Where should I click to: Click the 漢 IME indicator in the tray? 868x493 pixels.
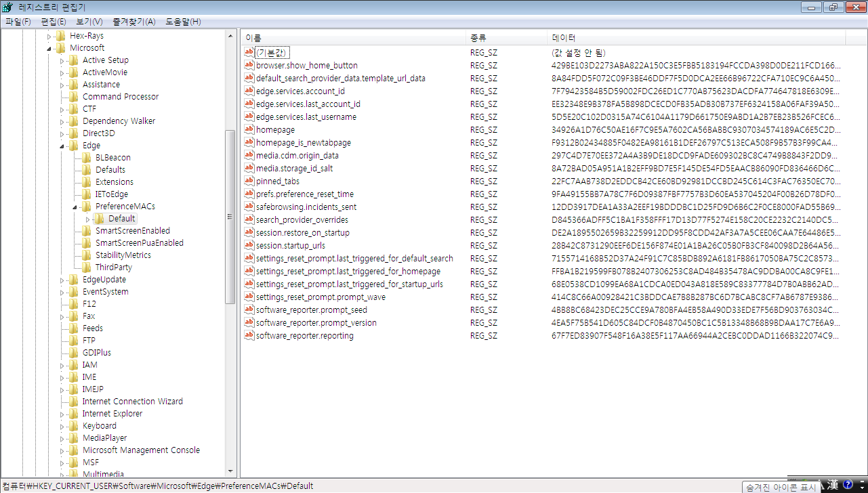833,485
